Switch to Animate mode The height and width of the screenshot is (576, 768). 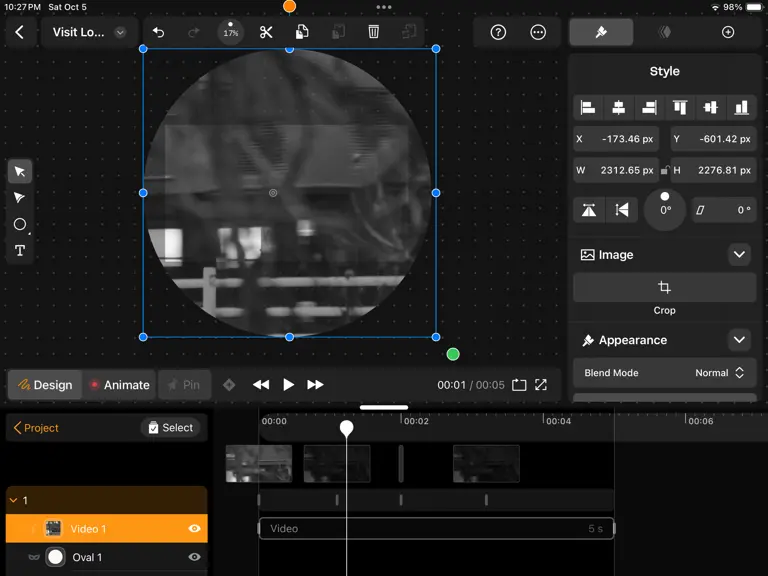(119, 385)
